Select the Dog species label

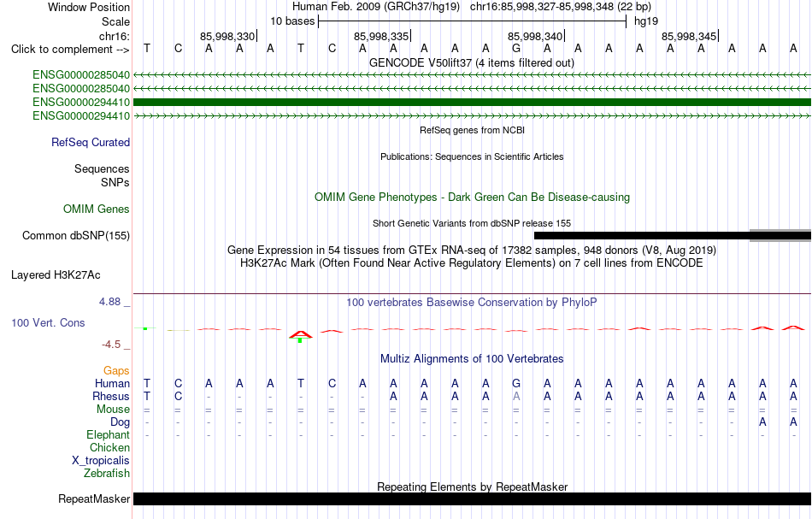pos(121,422)
